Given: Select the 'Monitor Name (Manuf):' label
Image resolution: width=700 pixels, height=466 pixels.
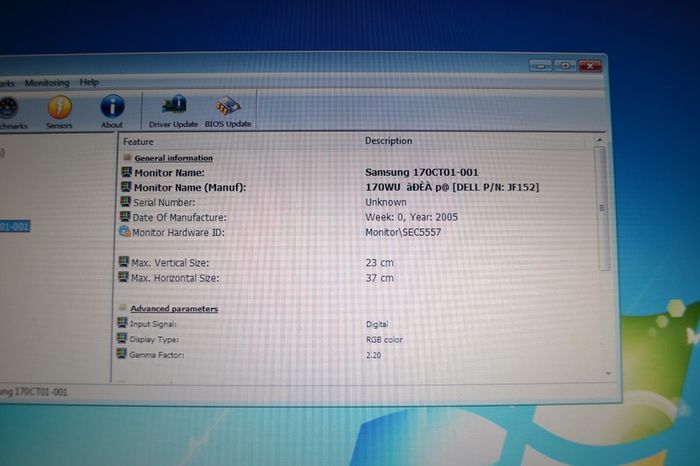Looking at the screenshot, I should (190, 187).
